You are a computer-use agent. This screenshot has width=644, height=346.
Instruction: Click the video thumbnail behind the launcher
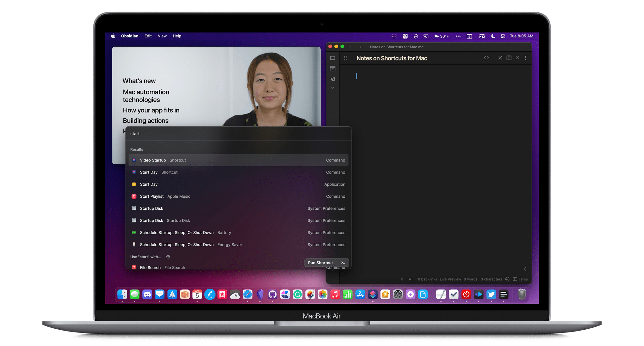[x=216, y=87]
